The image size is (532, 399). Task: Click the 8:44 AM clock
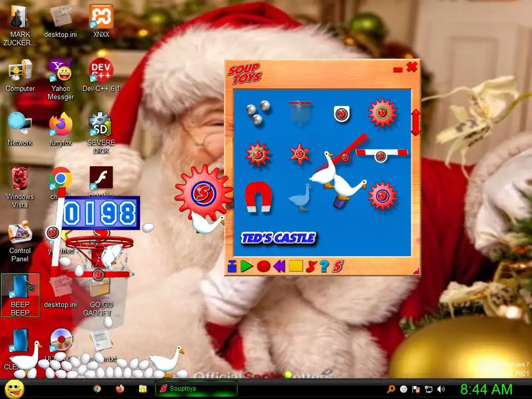click(x=486, y=389)
